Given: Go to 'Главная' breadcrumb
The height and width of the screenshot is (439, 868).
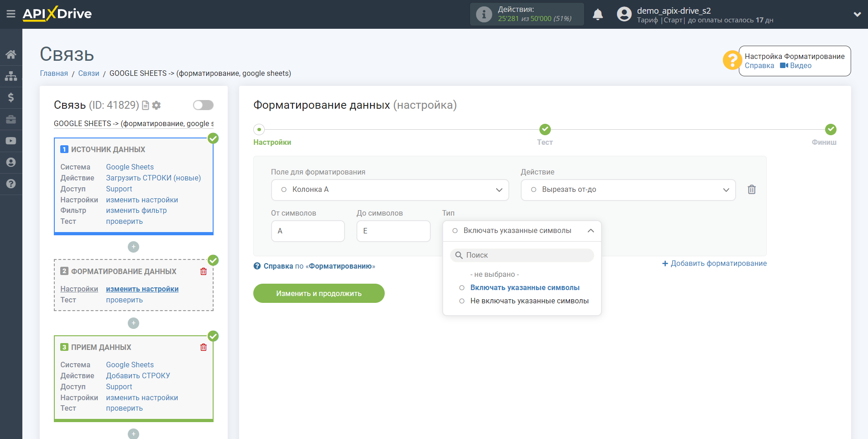Looking at the screenshot, I should point(54,73).
